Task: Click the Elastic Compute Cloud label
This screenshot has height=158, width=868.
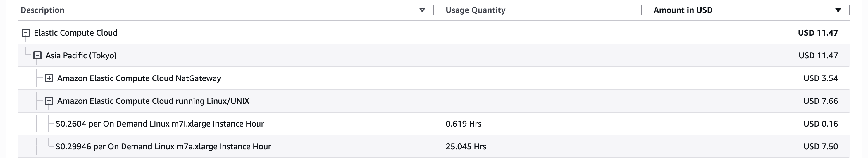Action: tap(75, 33)
